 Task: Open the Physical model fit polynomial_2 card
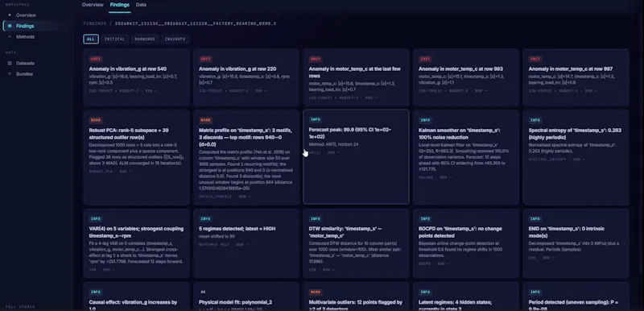[246, 296]
